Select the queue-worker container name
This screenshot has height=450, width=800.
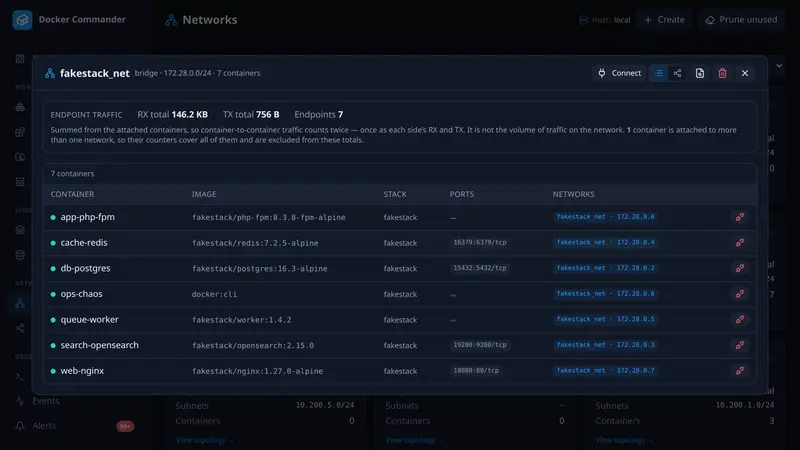pos(89,319)
